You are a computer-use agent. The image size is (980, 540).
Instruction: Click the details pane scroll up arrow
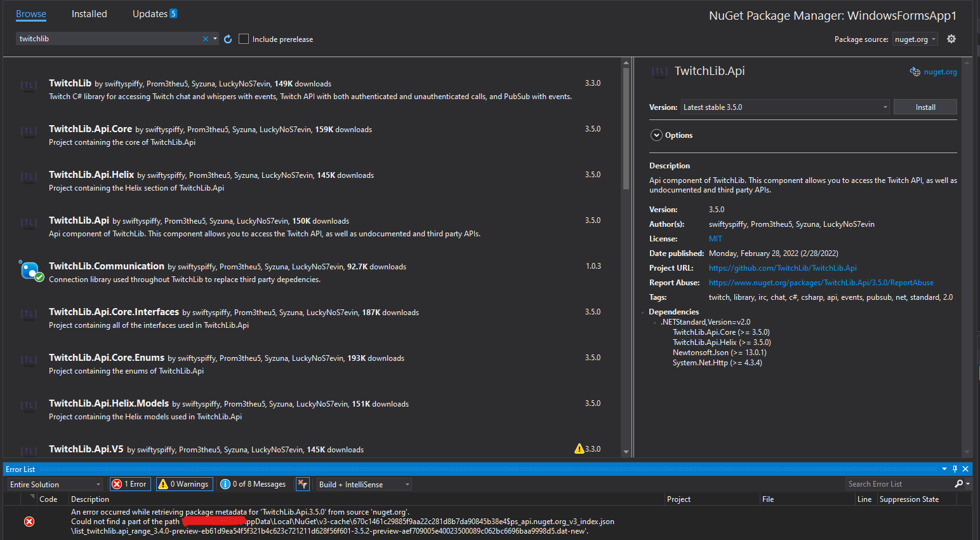[967, 62]
